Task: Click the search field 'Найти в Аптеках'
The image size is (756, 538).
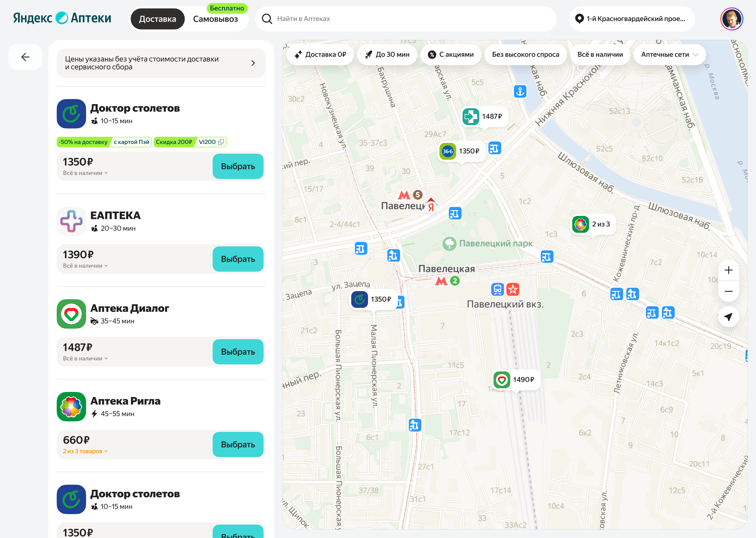Action: pyautogui.click(x=405, y=19)
